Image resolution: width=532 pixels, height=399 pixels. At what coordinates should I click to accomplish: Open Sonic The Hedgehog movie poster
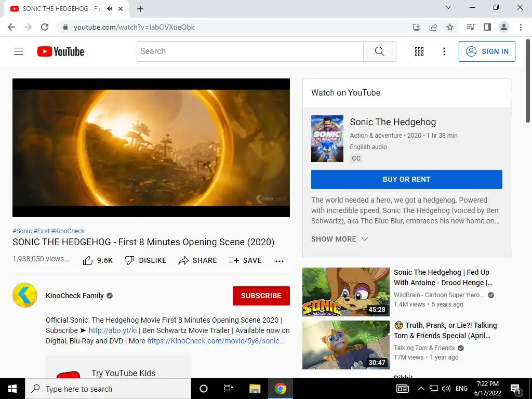(x=327, y=138)
